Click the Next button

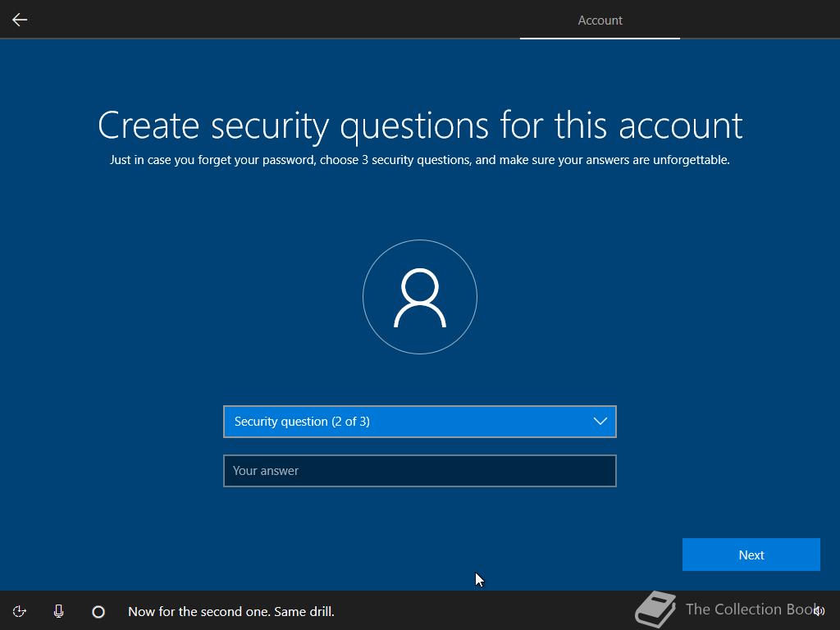751,555
